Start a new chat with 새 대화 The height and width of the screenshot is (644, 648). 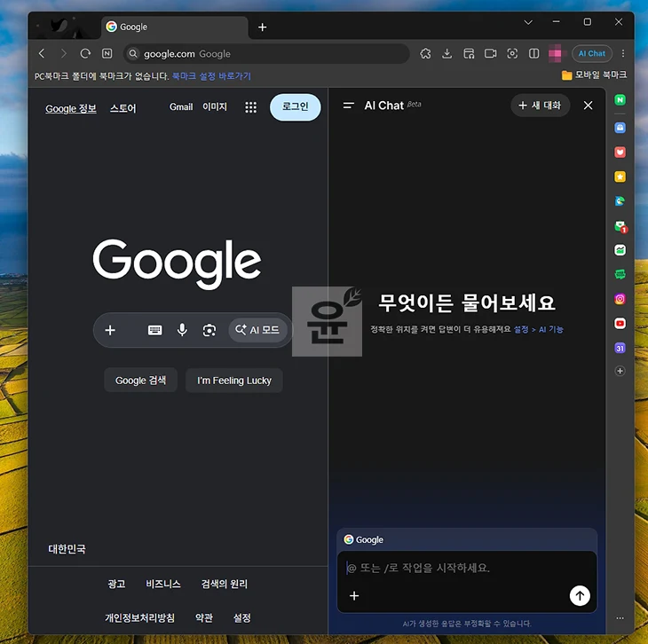(540, 106)
